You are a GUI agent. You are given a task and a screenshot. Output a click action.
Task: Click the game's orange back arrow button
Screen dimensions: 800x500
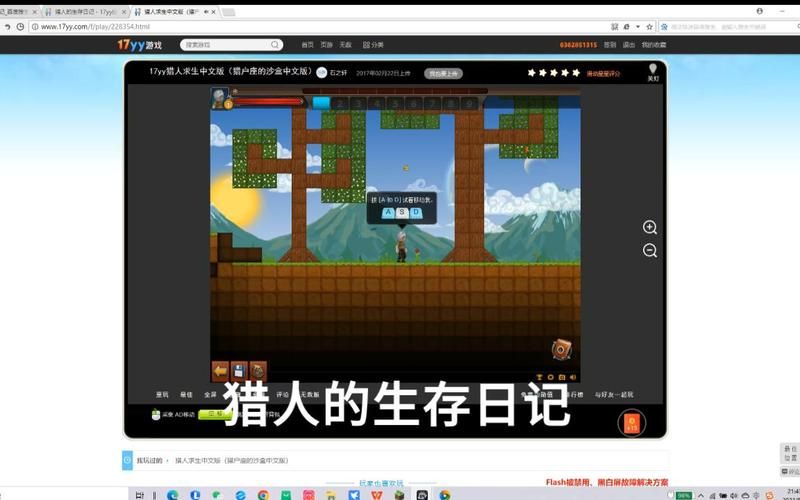point(220,371)
